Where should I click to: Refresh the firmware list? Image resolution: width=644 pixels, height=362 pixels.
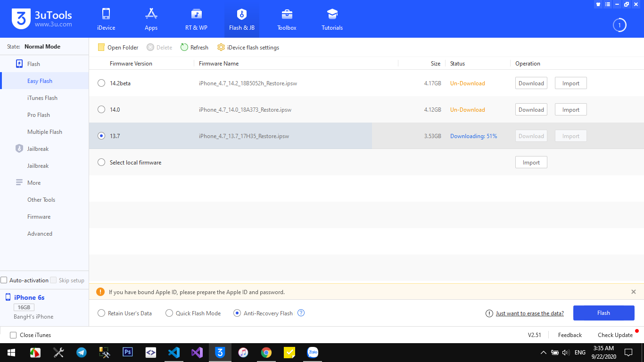click(194, 47)
